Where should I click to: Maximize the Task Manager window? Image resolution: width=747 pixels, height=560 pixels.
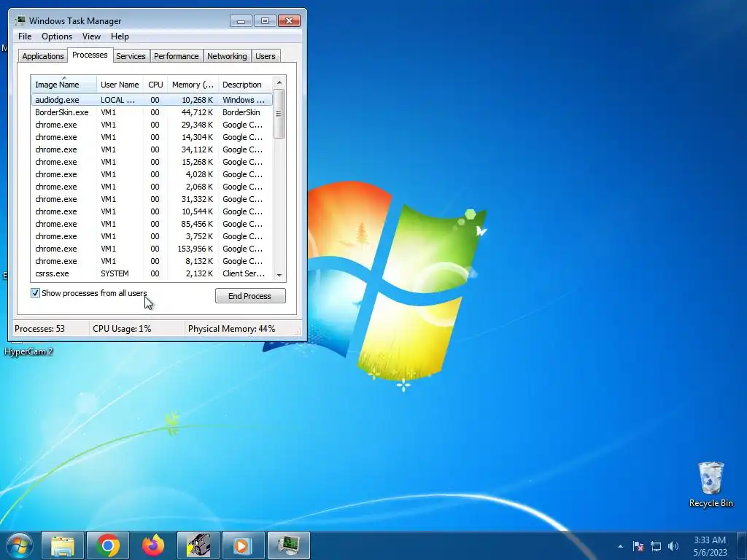tap(265, 21)
